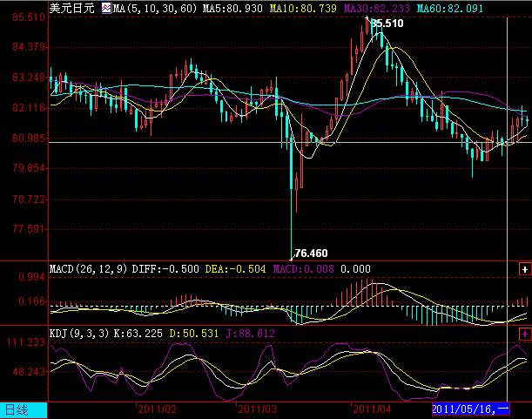Click the MA(5,10,30,60) parameters label
This screenshot has height=419, width=532.
[x=155, y=8]
